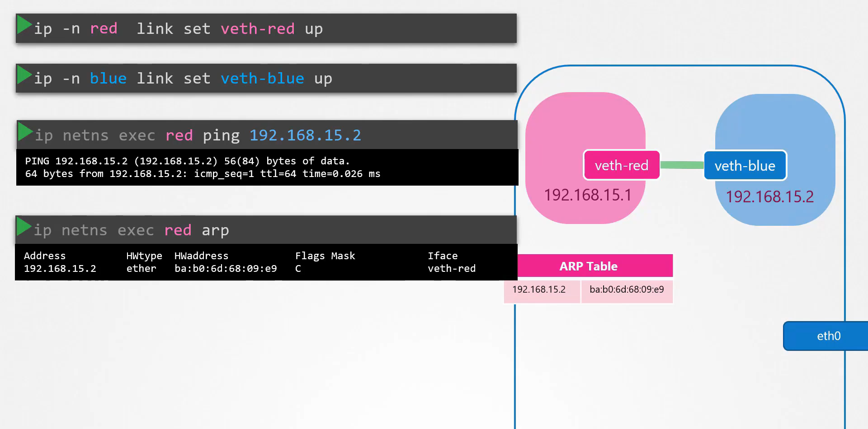
Task: Click the 192.168.15.2 label in the blue namespace
Action: point(770,197)
